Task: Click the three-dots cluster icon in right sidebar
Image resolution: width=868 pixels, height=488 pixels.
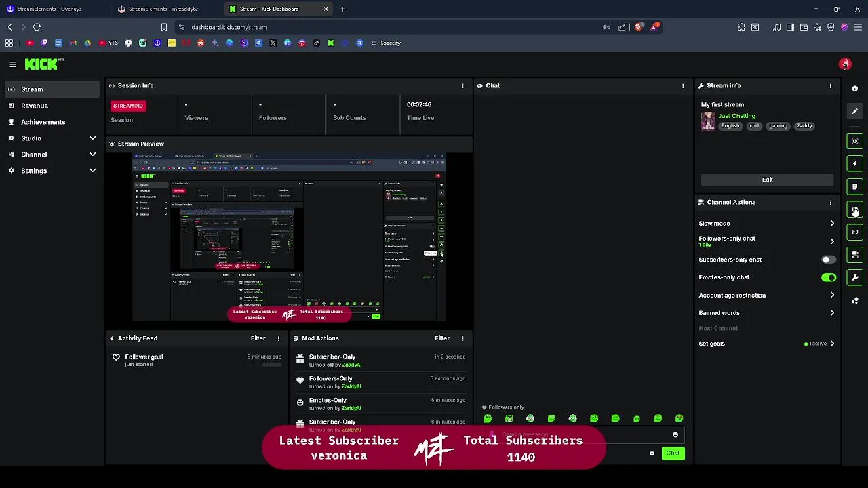Action: point(855,300)
